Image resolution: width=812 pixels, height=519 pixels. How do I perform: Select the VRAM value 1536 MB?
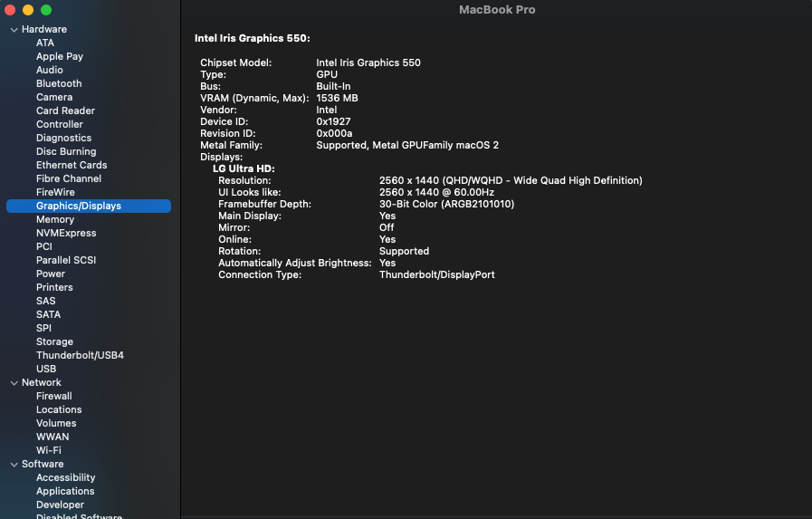click(x=337, y=98)
